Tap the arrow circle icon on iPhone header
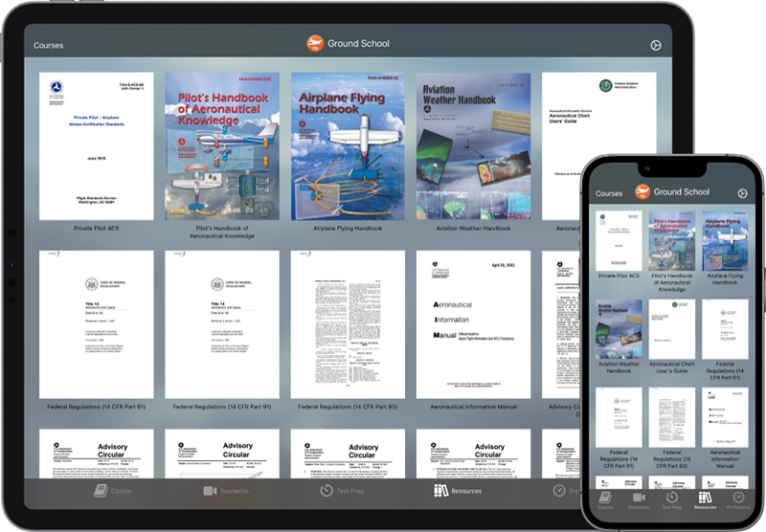The image size is (766, 532). tap(743, 193)
